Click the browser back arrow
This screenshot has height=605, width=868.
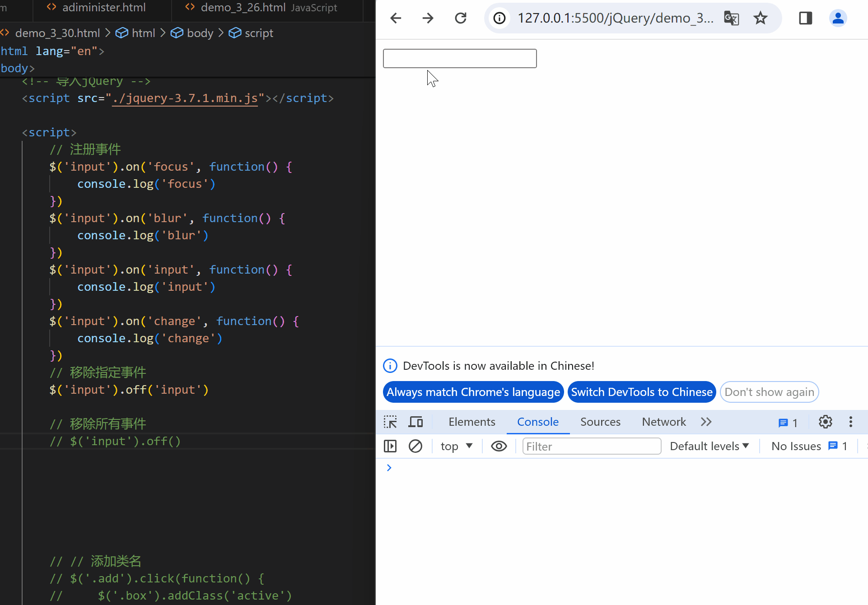[396, 18]
